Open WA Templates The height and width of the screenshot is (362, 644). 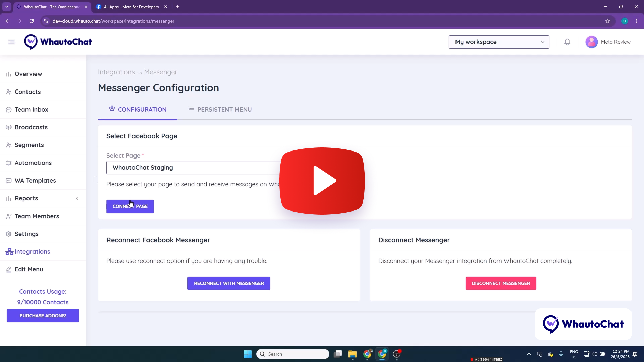pos(35,180)
